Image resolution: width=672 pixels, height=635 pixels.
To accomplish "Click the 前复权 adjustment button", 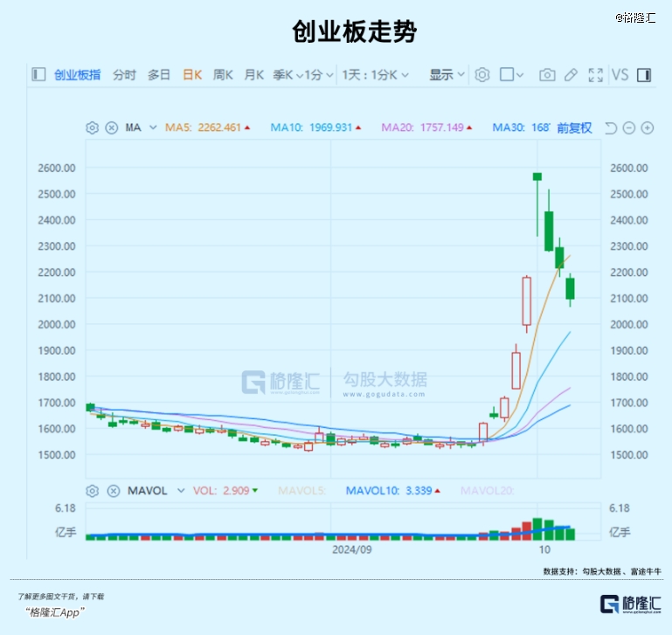I will pyautogui.click(x=574, y=128).
